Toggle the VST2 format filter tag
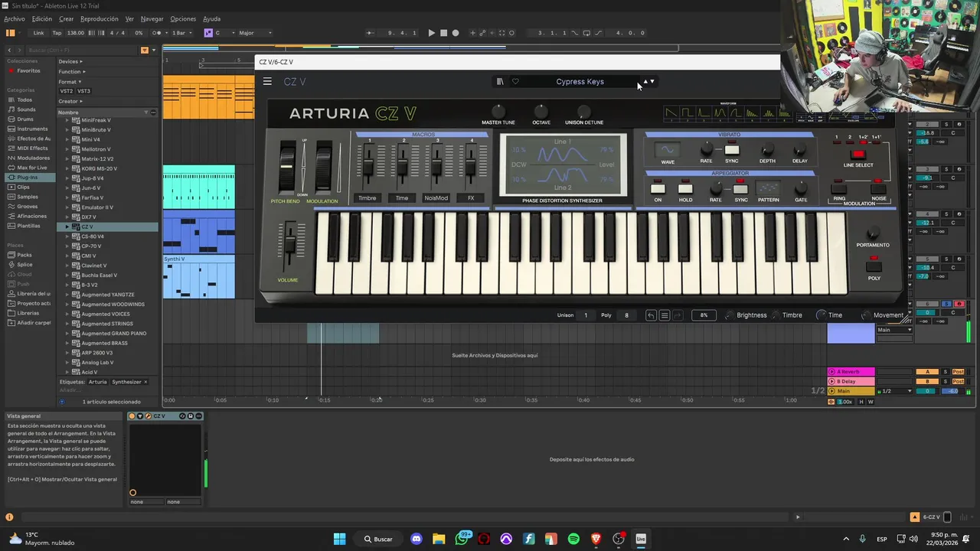980x551 pixels. pyautogui.click(x=67, y=91)
